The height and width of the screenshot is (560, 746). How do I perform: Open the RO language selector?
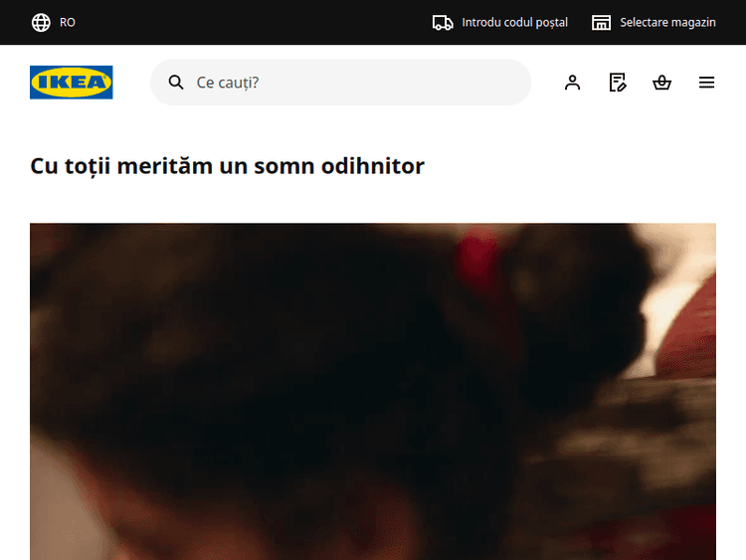54,22
